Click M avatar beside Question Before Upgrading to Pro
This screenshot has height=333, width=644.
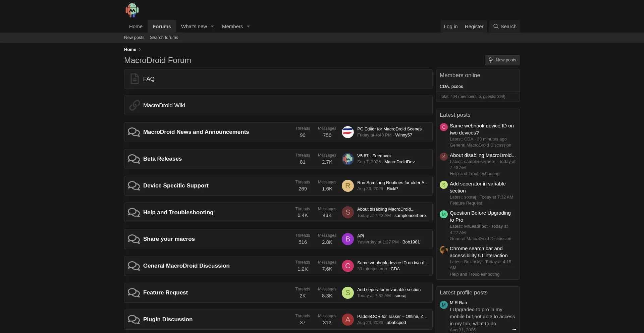444,214
